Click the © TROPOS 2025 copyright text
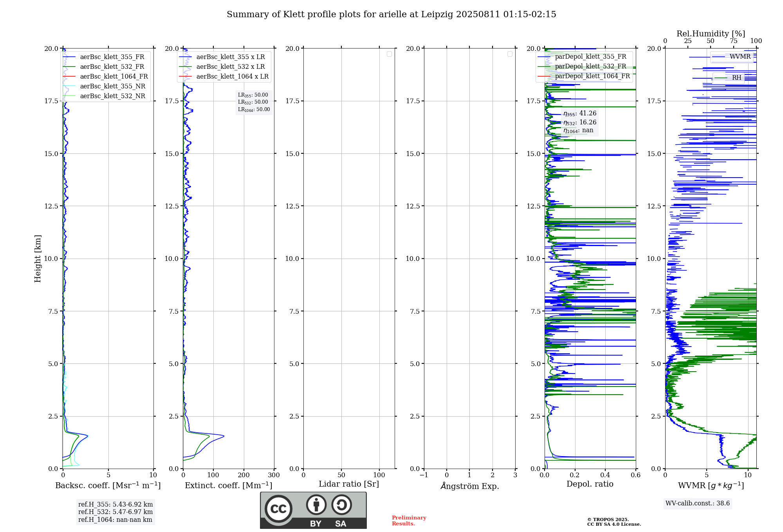Viewport: 783px width, 532px height. point(608,520)
